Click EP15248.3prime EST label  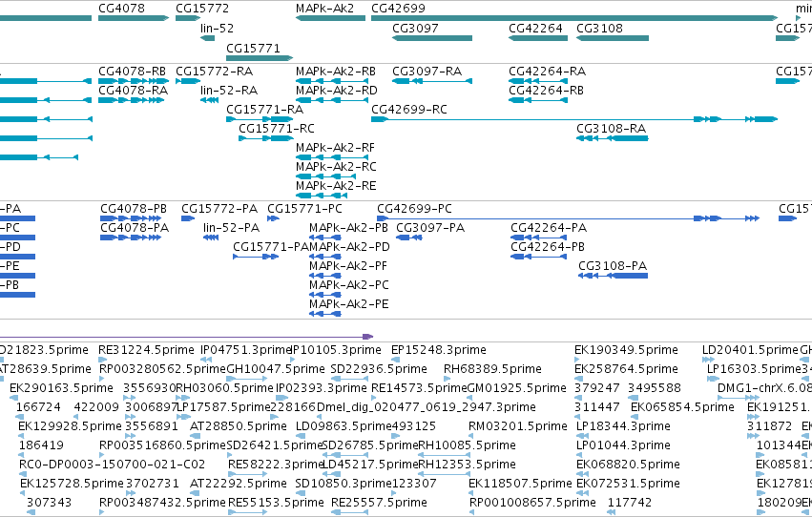439,350
